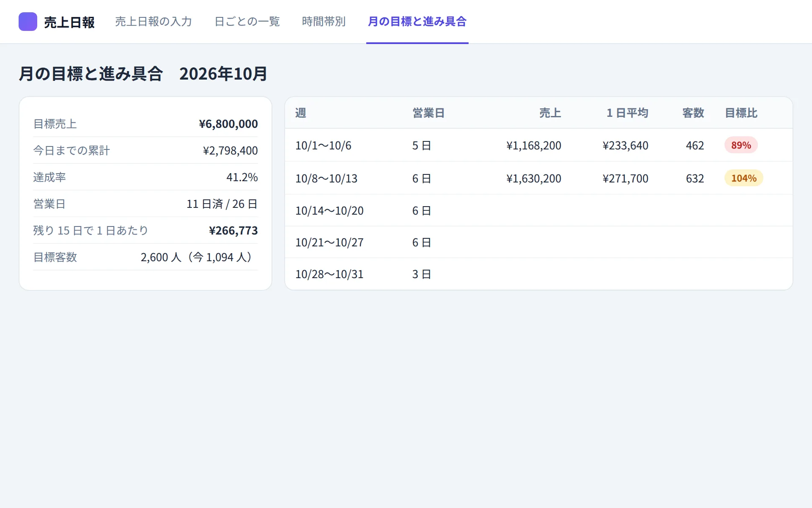
Task: Click the ¥266,773 per-day value
Action: 233,231
